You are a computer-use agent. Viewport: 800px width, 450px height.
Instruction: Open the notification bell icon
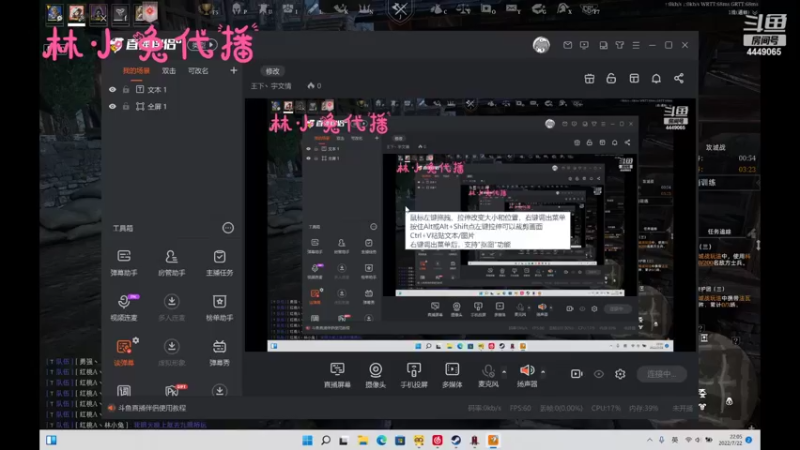pyautogui.click(x=656, y=79)
